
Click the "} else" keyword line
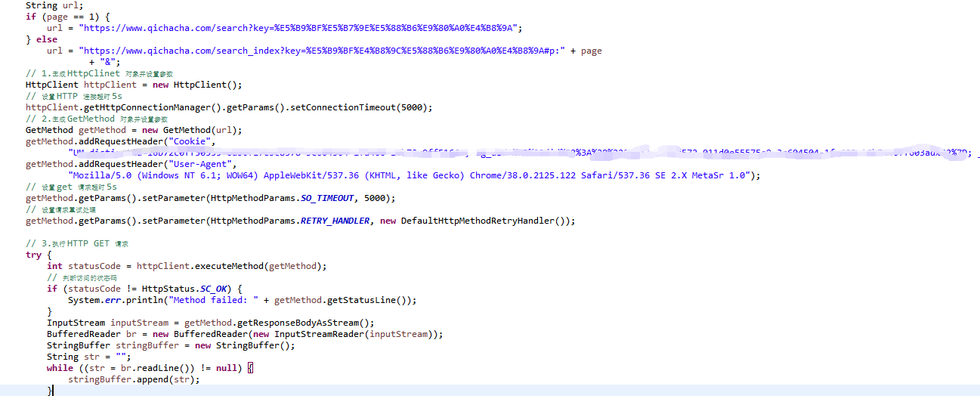point(42,39)
